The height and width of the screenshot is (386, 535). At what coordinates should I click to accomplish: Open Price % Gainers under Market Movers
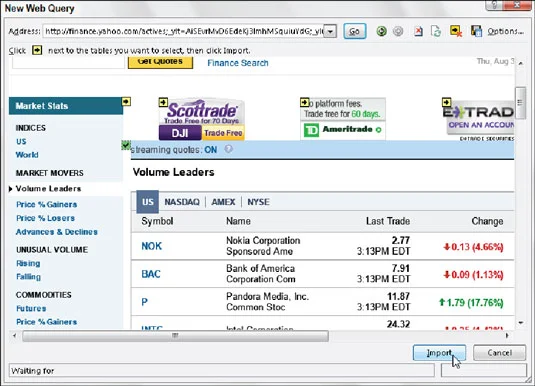click(x=46, y=204)
